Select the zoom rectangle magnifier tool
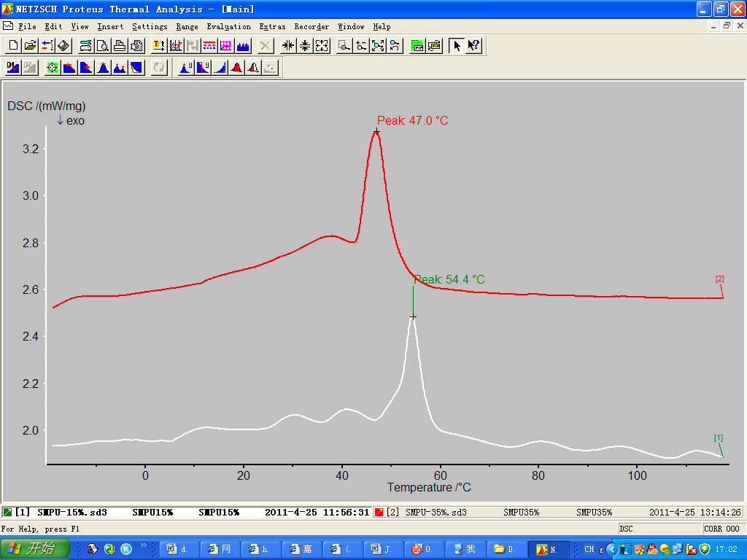 344,46
